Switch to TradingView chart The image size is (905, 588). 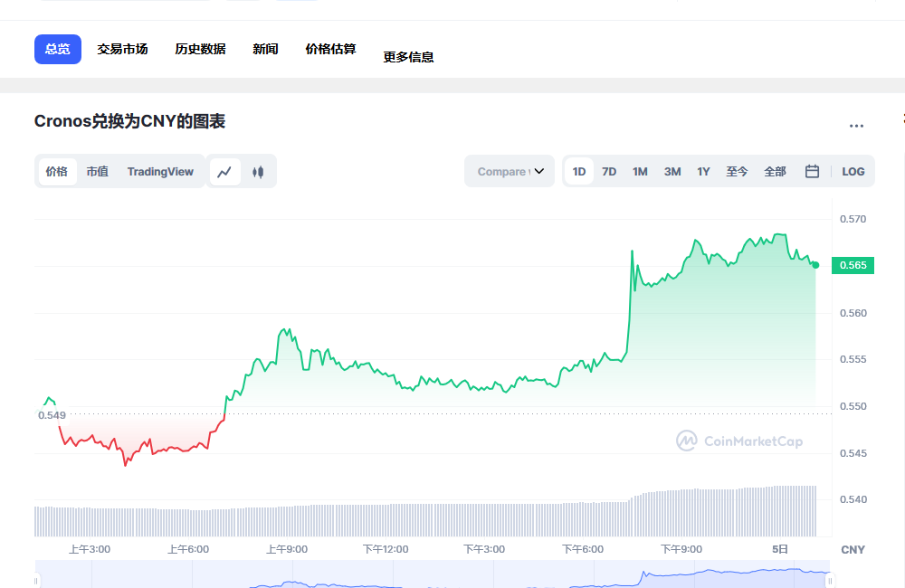tap(160, 171)
